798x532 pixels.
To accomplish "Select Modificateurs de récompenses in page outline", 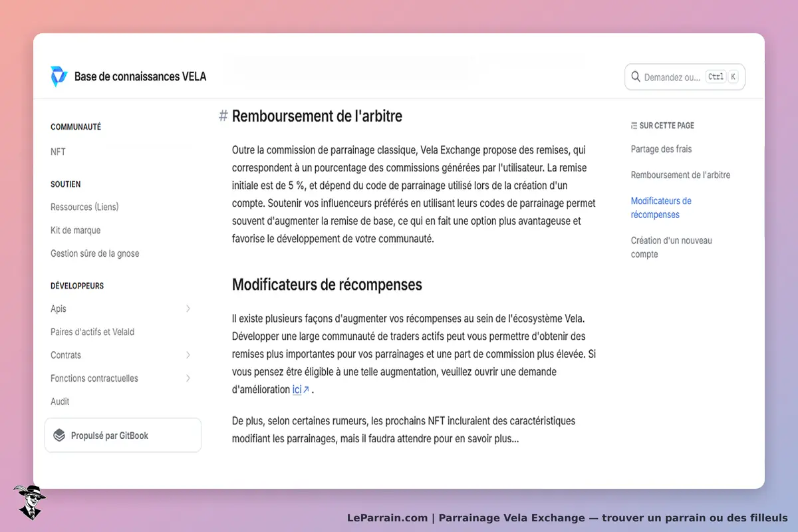I will click(x=661, y=207).
